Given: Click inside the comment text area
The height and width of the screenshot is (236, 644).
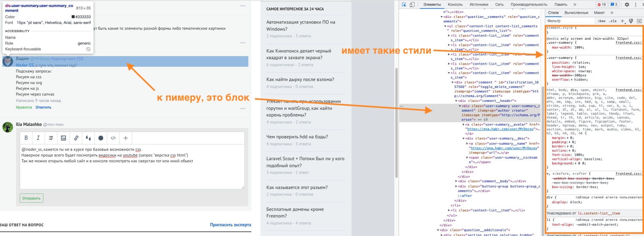Looking at the screenshot, I should click(x=132, y=167).
